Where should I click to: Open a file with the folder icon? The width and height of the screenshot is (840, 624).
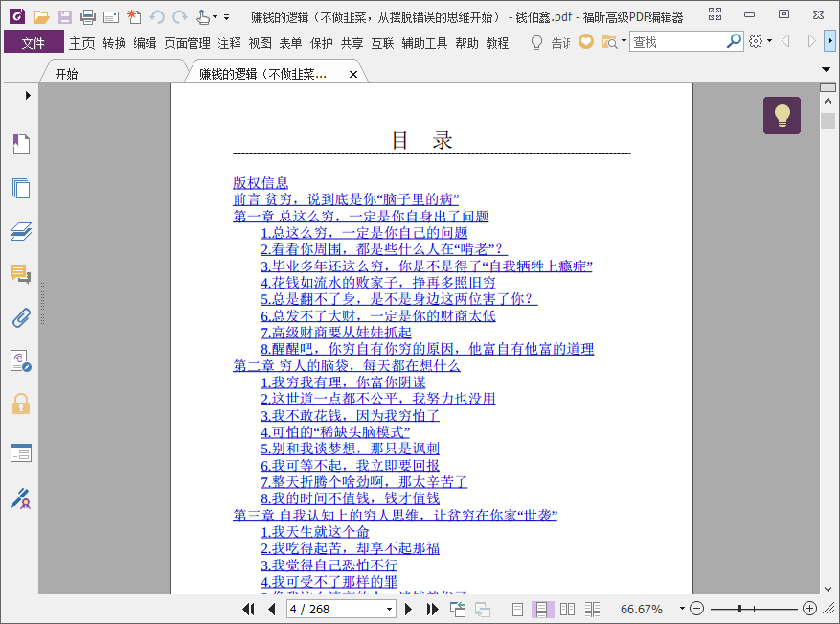[41, 17]
